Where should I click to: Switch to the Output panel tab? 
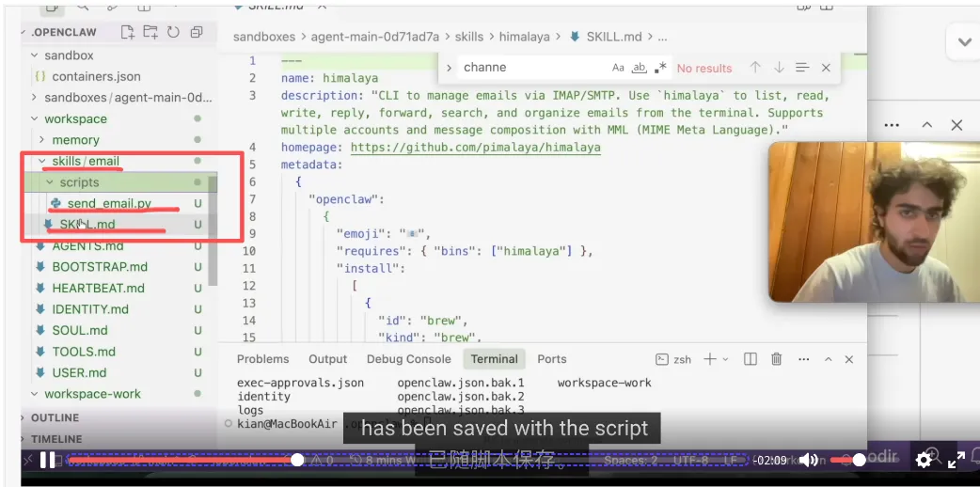point(327,359)
